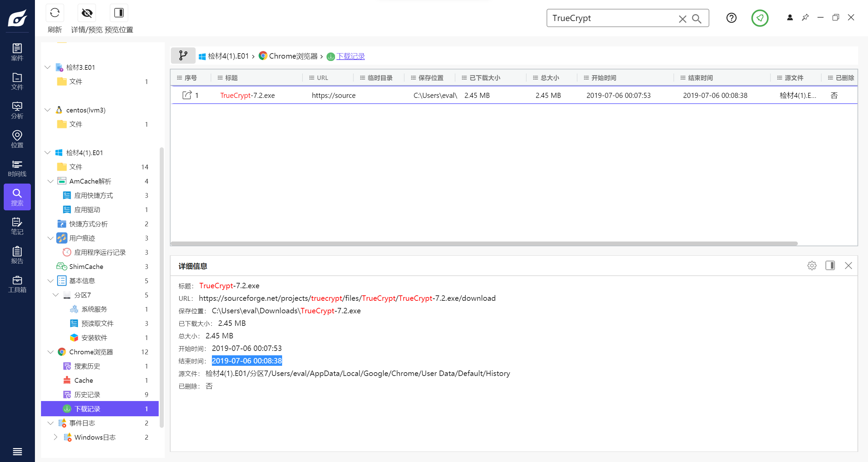Image resolution: width=868 pixels, height=462 pixels.
Task: Open the Case (案件) sidebar section
Action: [17, 52]
